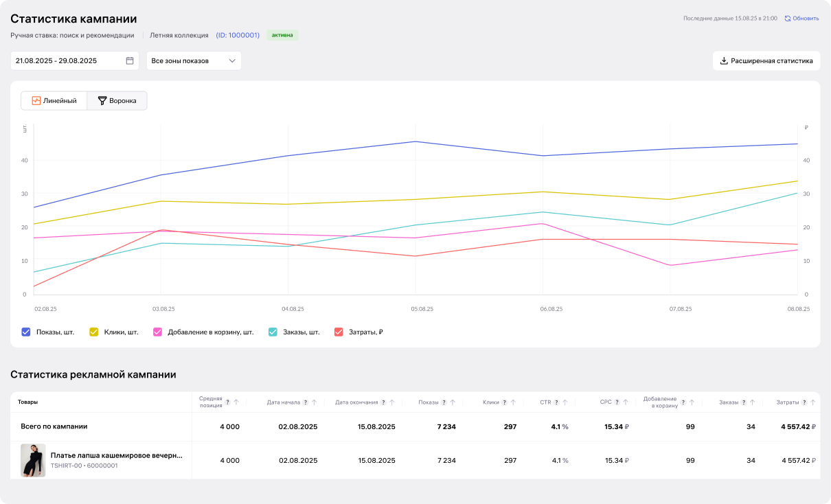Click the help icon beside CTR header
This screenshot has height=504, width=831.
pyautogui.click(x=556, y=402)
